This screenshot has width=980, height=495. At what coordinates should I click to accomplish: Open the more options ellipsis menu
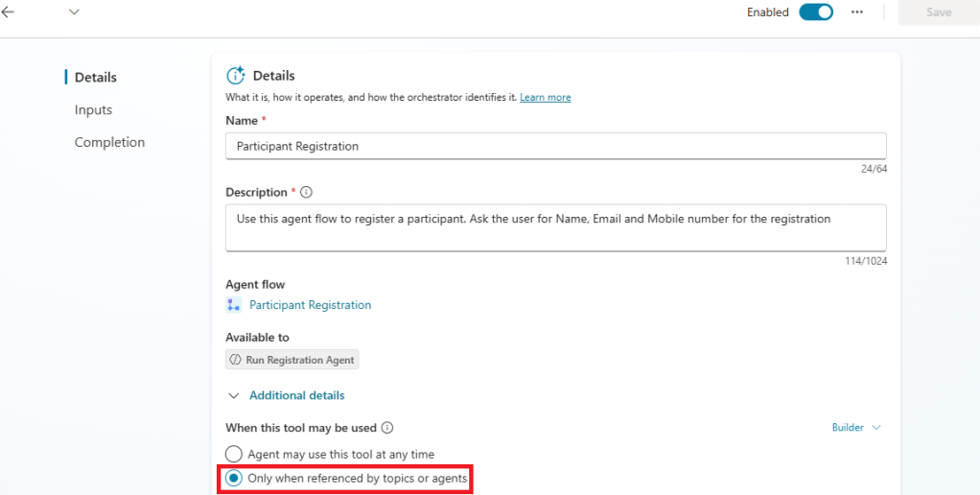pyautogui.click(x=857, y=12)
